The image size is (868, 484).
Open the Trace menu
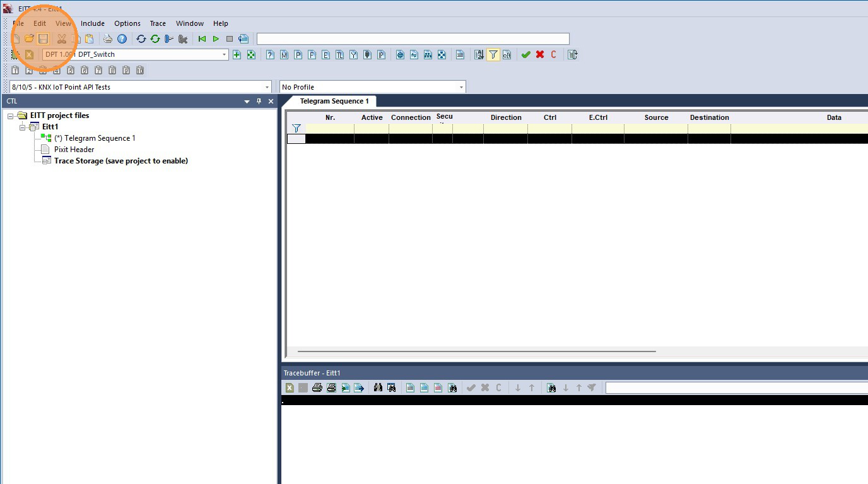click(x=158, y=23)
